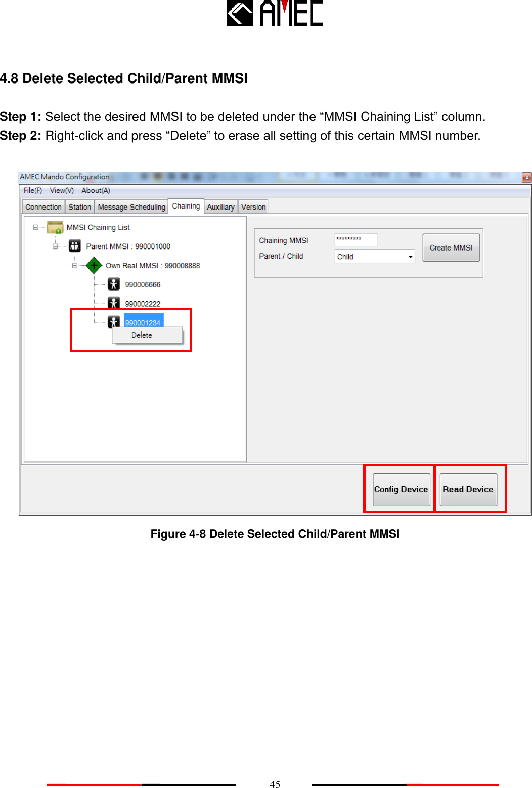The width and height of the screenshot is (532, 788).
Task: Click the Parent MMSI family icon
Action: [x=75, y=246]
